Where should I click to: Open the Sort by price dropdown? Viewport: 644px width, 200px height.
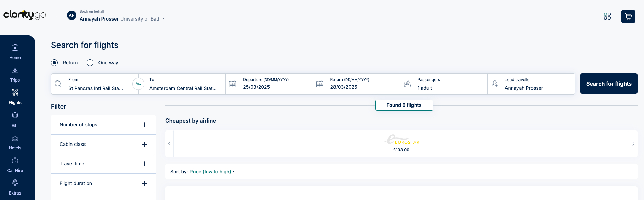click(212, 172)
